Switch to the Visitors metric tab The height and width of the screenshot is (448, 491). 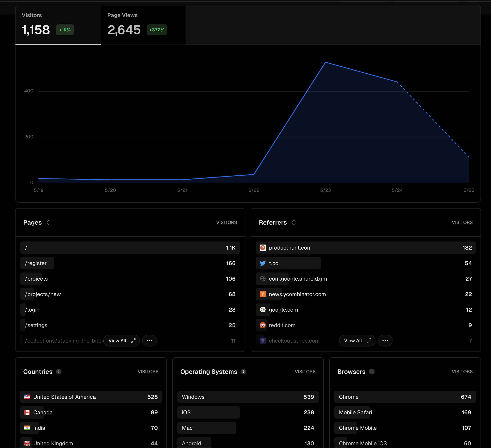[58, 25]
